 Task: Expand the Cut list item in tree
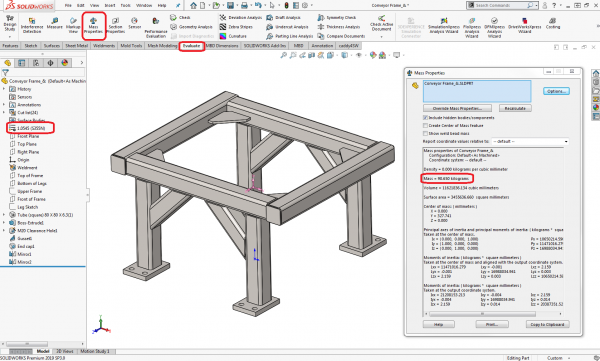coord(4,113)
